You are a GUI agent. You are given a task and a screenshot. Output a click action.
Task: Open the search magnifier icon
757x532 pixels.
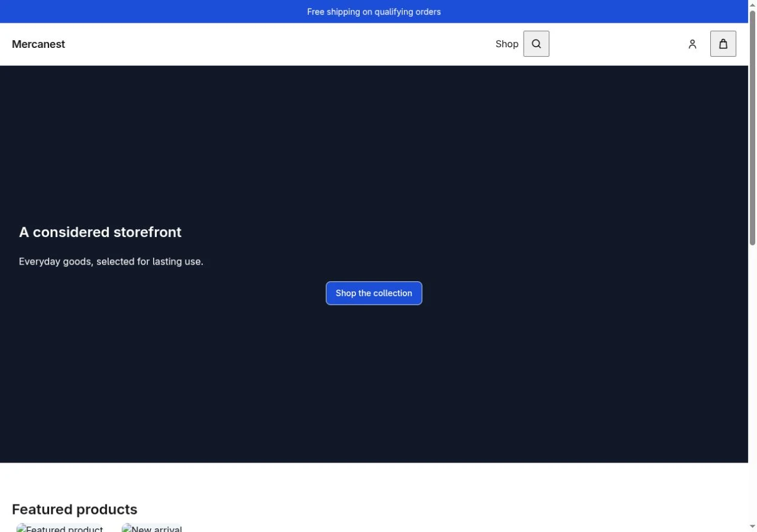point(536,44)
